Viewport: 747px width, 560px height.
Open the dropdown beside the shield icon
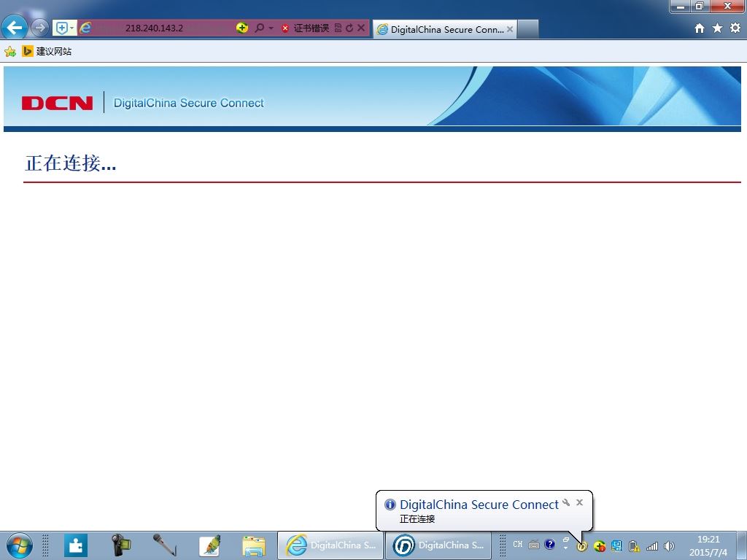tap(72, 28)
